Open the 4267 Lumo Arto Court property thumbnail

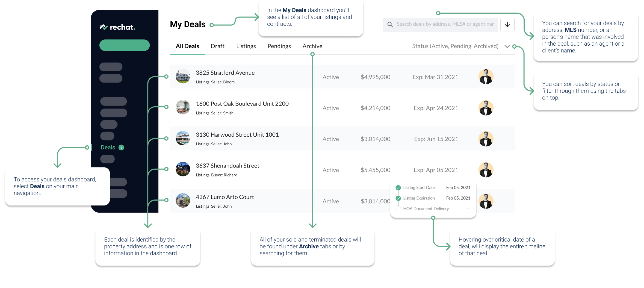pos(183,201)
